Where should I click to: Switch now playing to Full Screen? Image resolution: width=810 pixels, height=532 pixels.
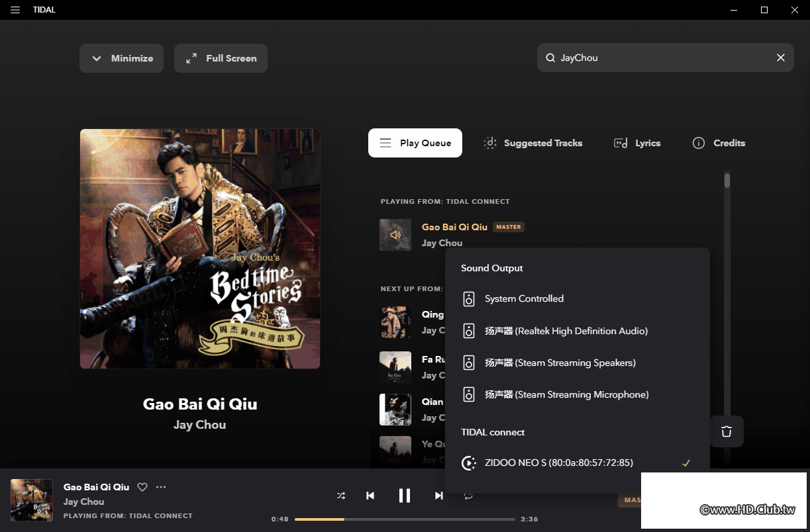221,58
